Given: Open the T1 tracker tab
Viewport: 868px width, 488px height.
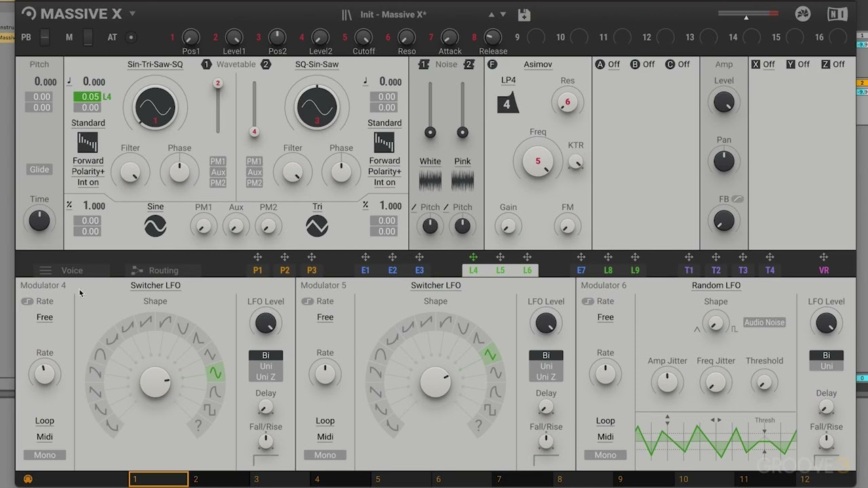Looking at the screenshot, I should 689,270.
